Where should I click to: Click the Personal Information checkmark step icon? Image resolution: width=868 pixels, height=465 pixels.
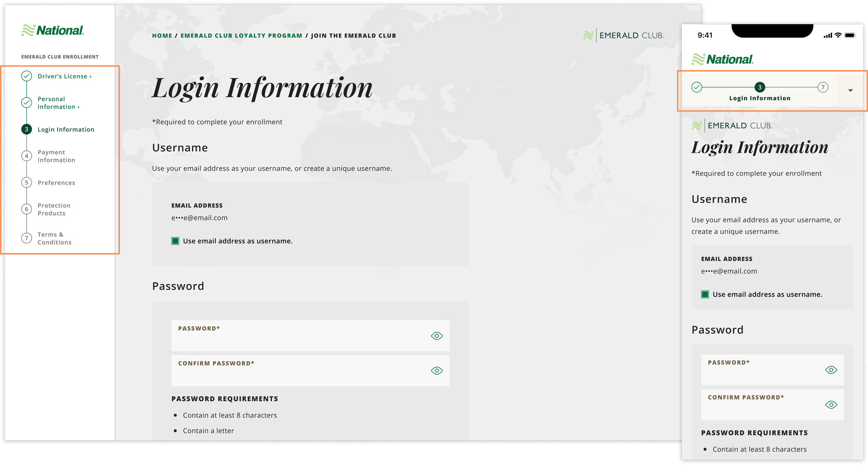[x=27, y=103]
